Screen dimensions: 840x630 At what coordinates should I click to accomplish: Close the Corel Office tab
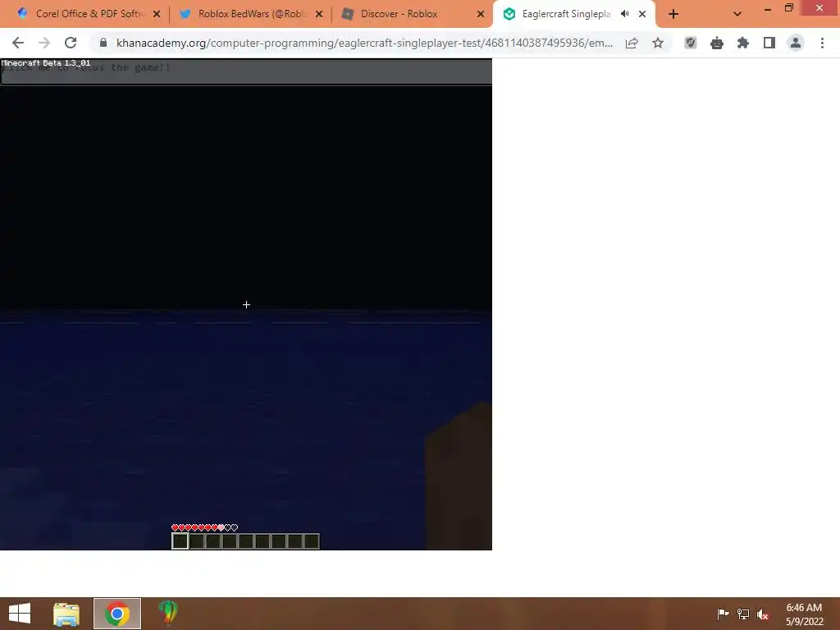157,14
